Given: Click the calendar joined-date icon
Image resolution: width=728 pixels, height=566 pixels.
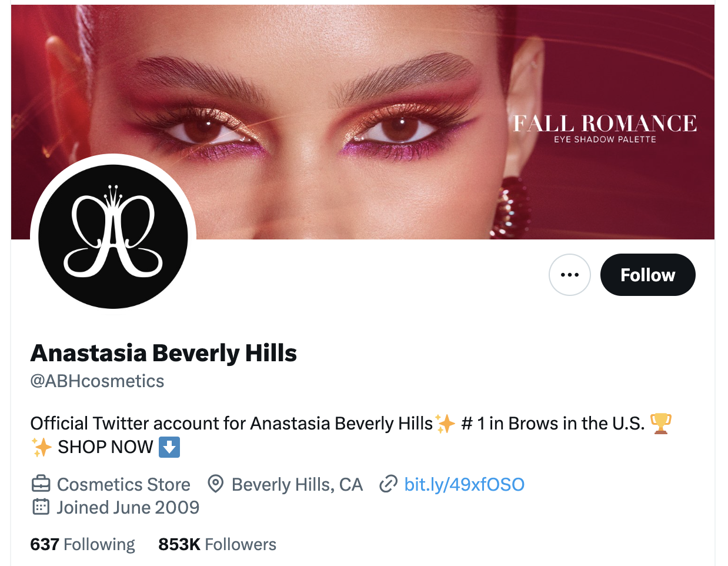Looking at the screenshot, I should tap(41, 507).
